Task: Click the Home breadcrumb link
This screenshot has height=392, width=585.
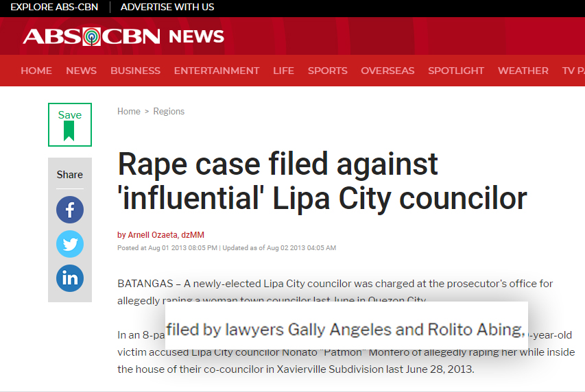Action: [129, 111]
